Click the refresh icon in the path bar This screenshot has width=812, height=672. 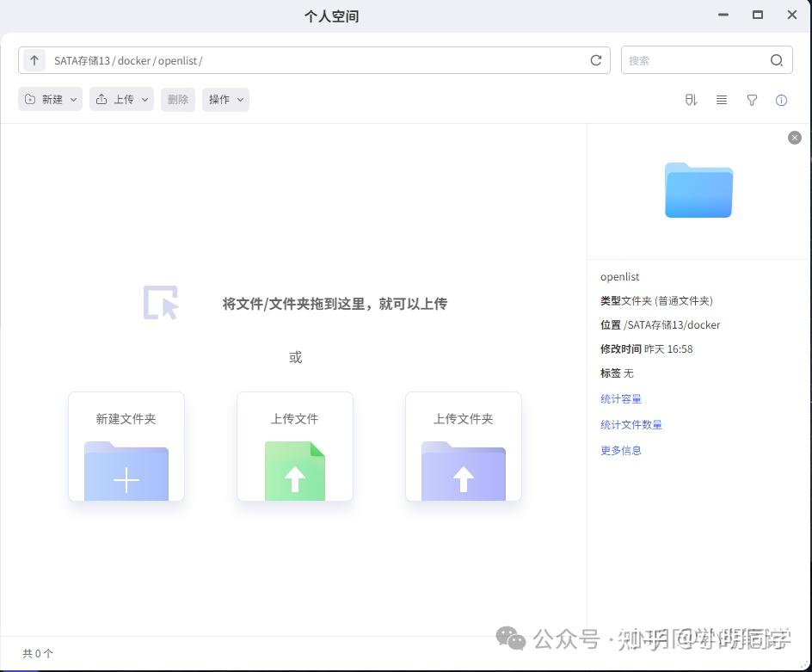[596, 60]
